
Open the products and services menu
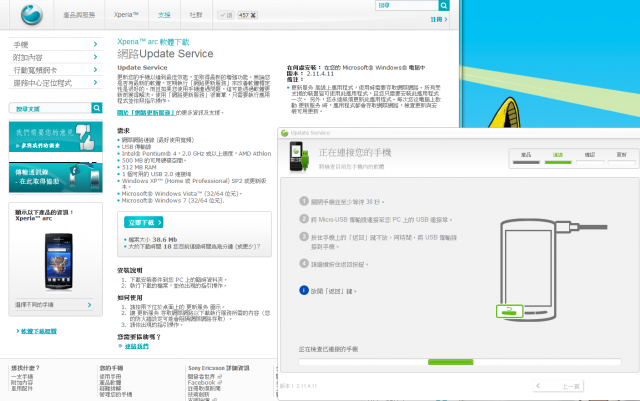tap(79, 15)
